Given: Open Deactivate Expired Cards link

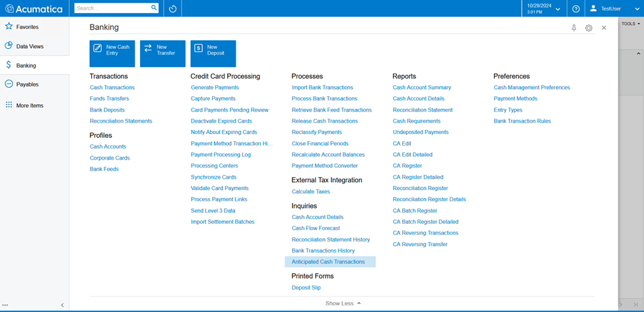Looking at the screenshot, I should (x=221, y=121).
